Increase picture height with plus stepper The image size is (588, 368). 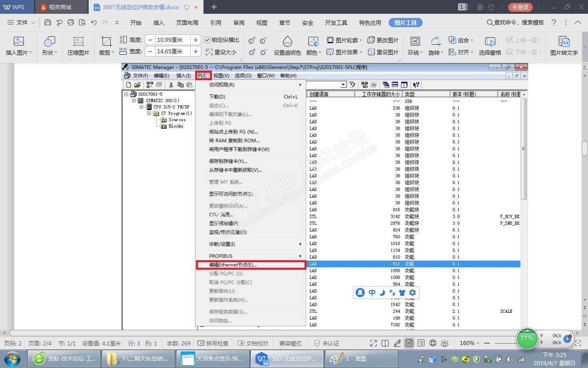(x=196, y=40)
